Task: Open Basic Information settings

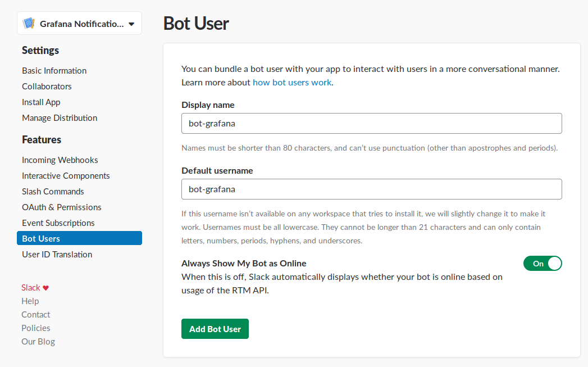Action: click(x=54, y=71)
